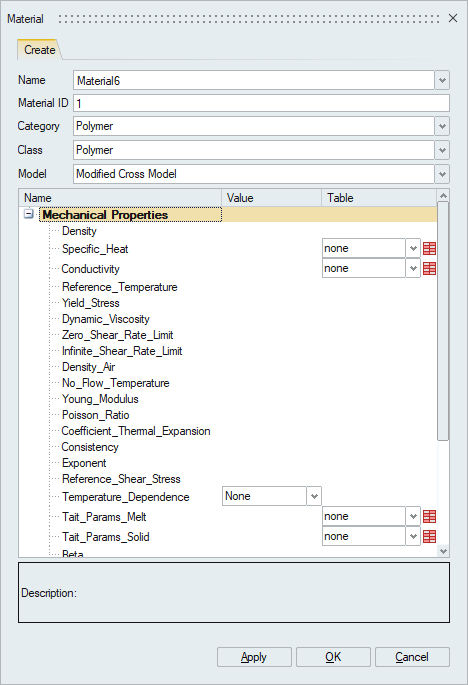This screenshot has width=468, height=685.
Task: Click the Material ID input field
Action: click(x=261, y=103)
